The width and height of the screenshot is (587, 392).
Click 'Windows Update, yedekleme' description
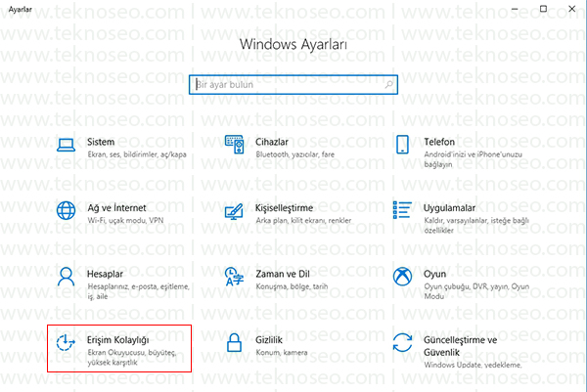[473, 365]
